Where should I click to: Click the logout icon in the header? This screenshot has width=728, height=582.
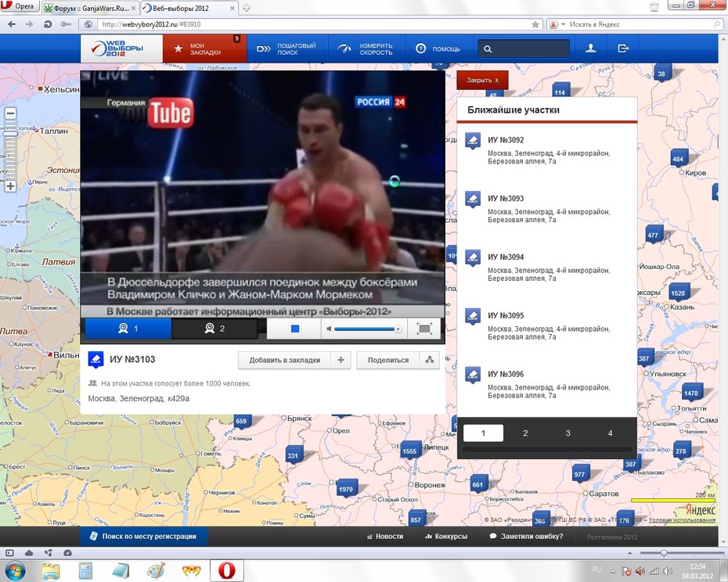tap(623, 48)
